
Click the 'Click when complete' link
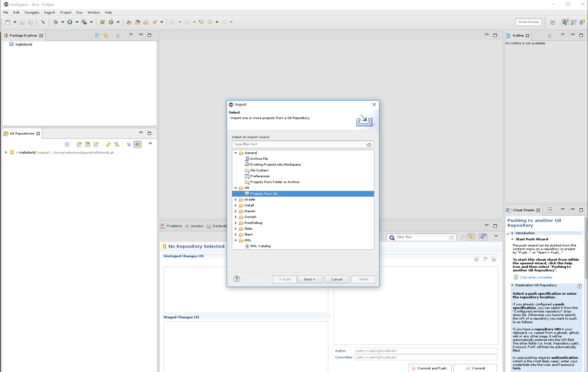point(536,277)
